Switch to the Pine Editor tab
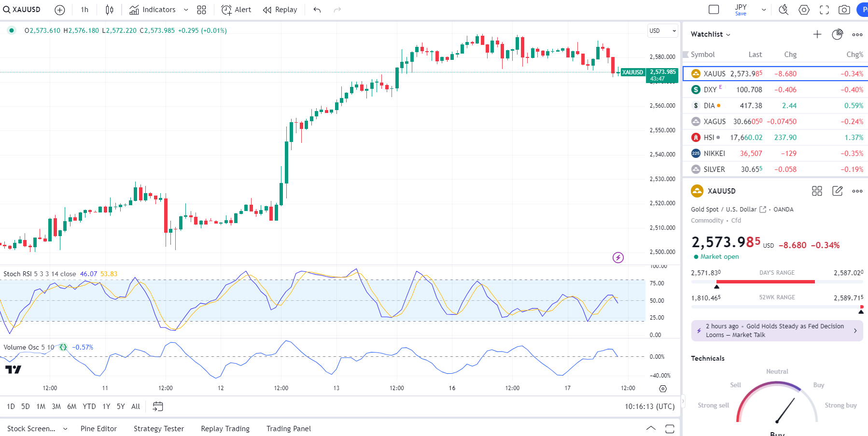 (x=98, y=429)
